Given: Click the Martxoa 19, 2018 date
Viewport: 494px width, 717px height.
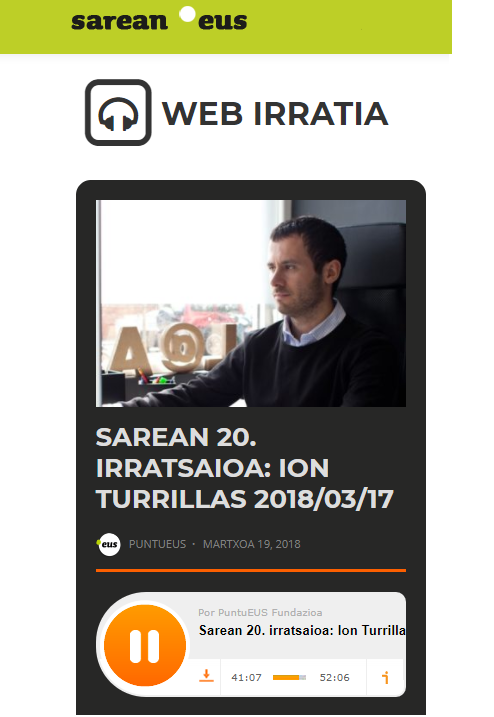Looking at the screenshot, I should tap(252, 544).
